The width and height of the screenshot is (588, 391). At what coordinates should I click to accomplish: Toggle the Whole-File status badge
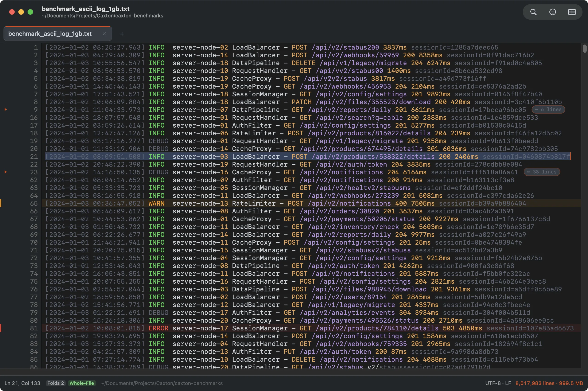(x=82, y=383)
